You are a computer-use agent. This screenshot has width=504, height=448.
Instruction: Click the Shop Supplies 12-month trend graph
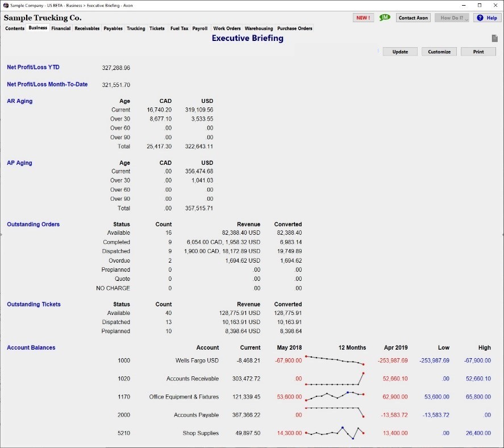pyautogui.click(x=335, y=433)
